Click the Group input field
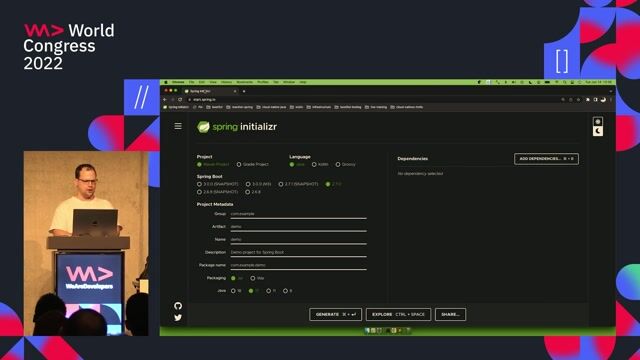Screen dimensions: 640x360 click(x=298, y=214)
